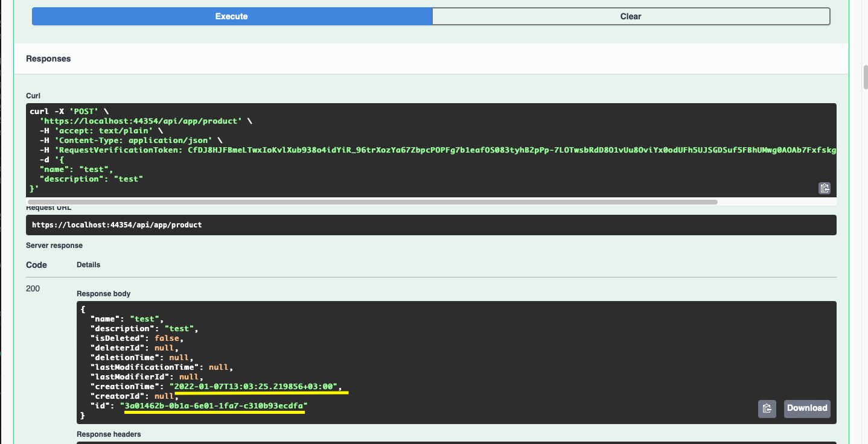Click the Response headers label
Image resolution: width=868 pixels, height=444 pixels.
[108, 434]
